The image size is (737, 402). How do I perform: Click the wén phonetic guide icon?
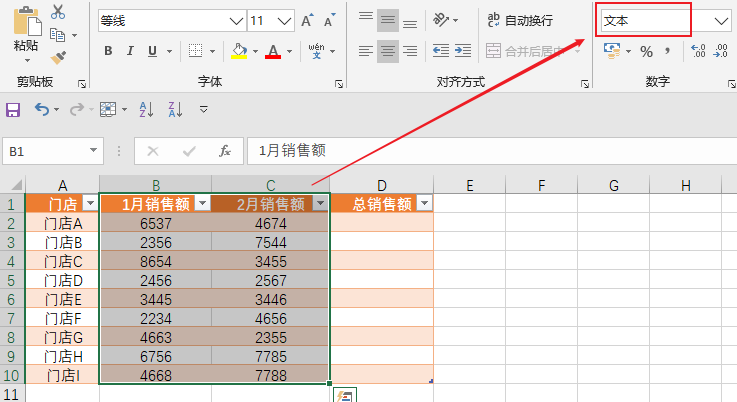point(316,51)
